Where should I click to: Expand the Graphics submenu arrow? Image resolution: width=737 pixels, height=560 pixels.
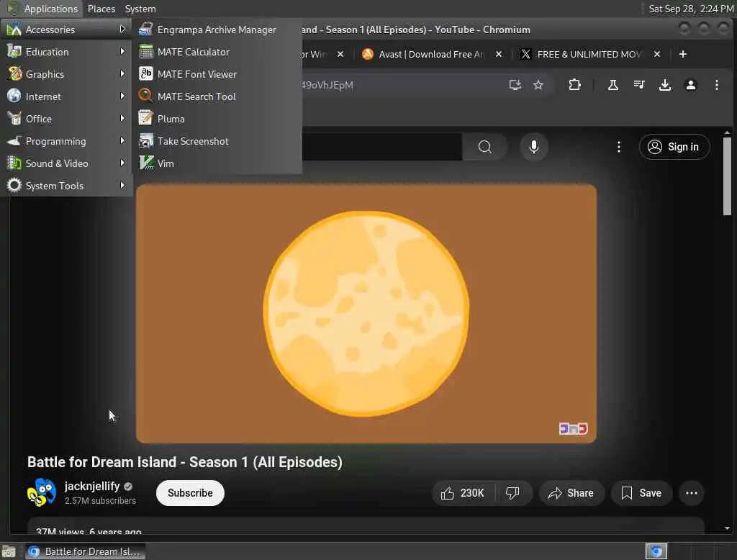tap(122, 74)
